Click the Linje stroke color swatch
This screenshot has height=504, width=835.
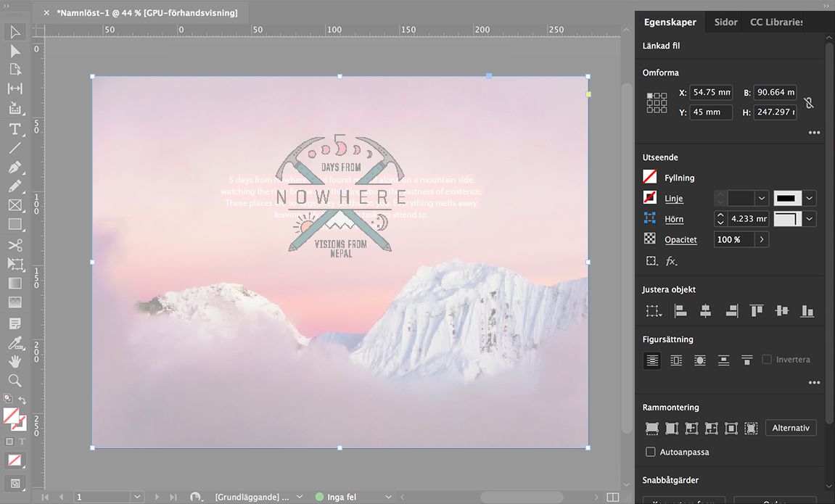click(650, 197)
